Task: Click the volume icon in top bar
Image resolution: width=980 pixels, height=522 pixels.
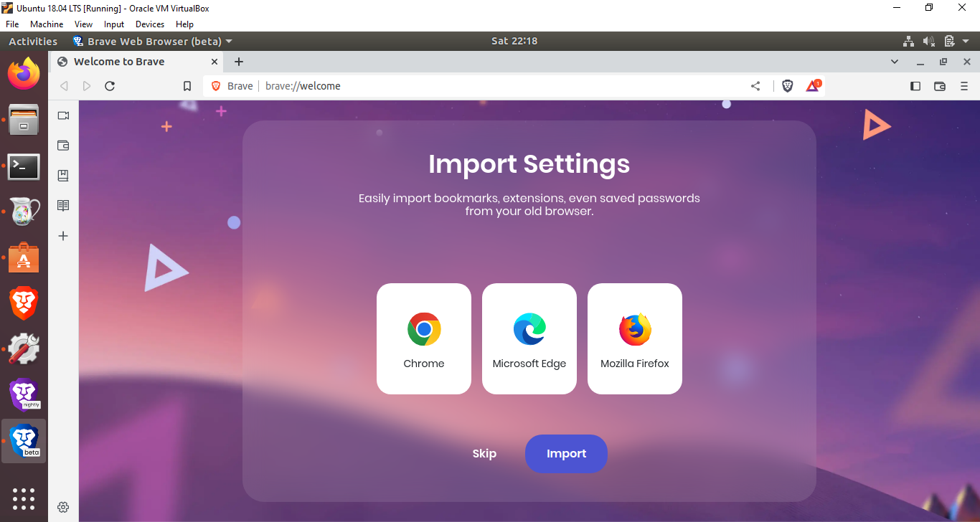Action: 928,41
